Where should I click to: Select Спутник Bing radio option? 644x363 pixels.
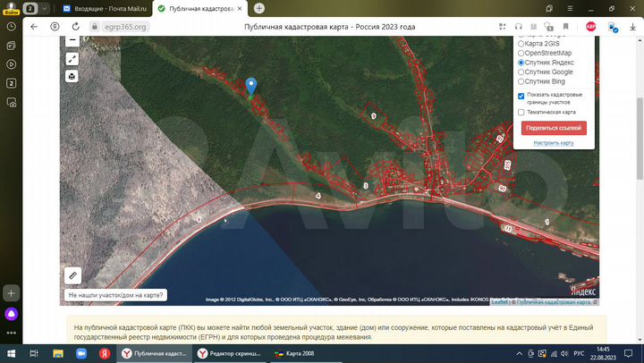[x=521, y=82]
